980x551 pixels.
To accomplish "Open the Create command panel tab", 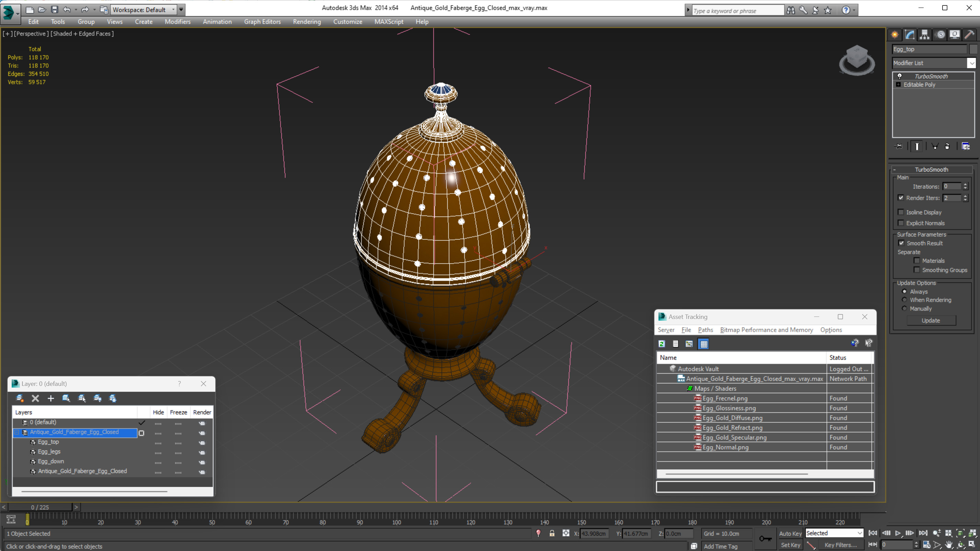I will click(x=895, y=35).
